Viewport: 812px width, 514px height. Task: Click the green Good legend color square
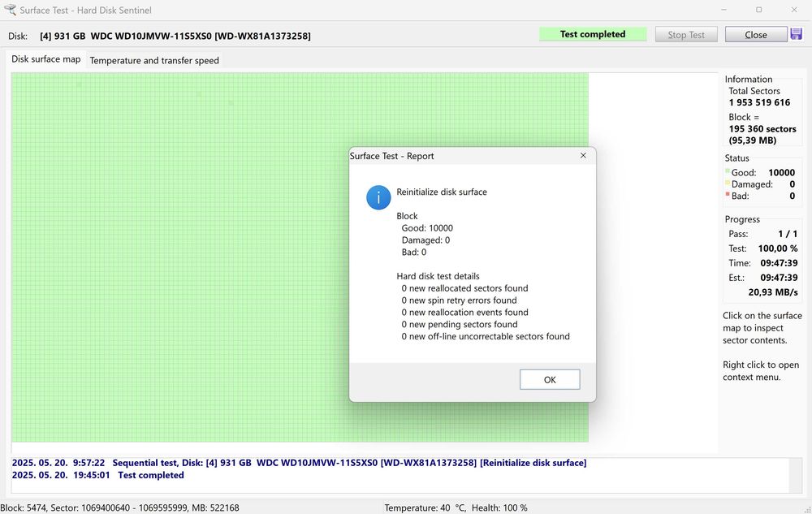727,171
